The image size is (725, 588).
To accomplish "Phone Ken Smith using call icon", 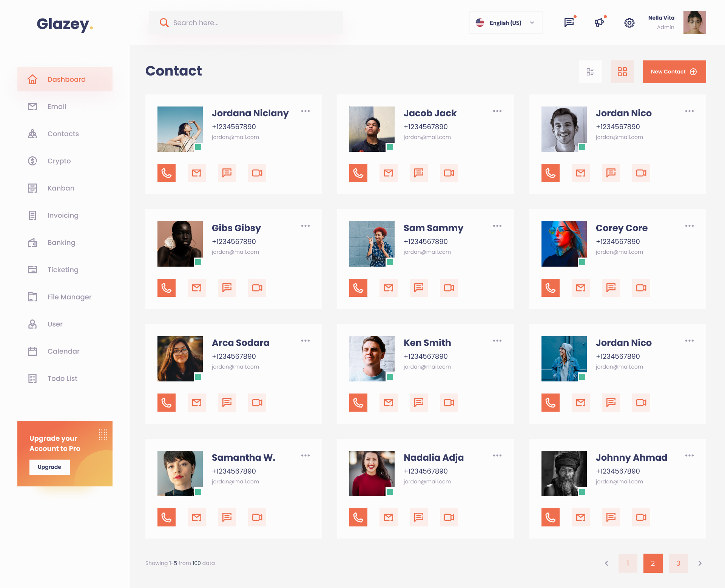I will pos(358,403).
